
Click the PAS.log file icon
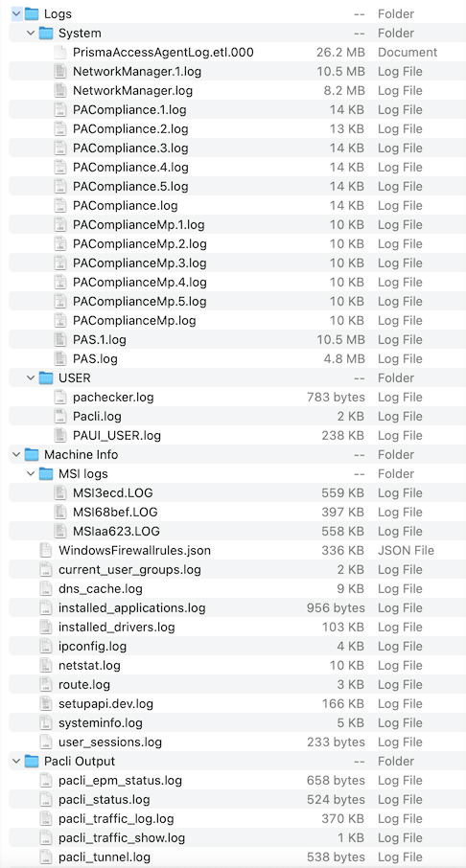(x=59, y=358)
